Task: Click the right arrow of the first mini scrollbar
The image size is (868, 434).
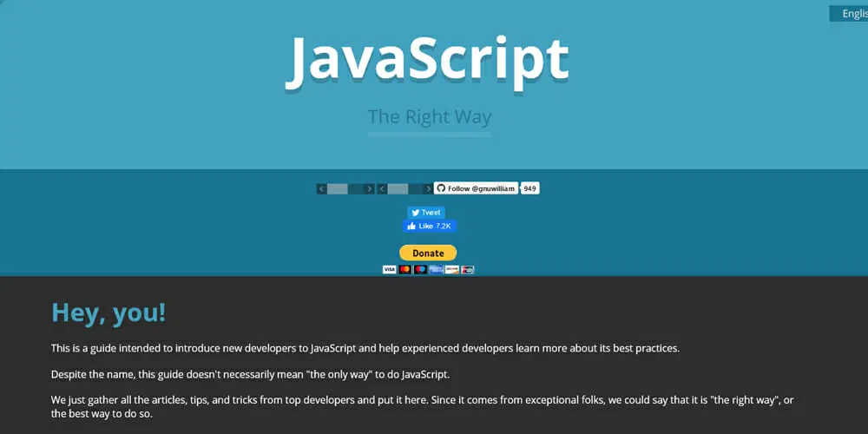Action: tap(369, 188)
